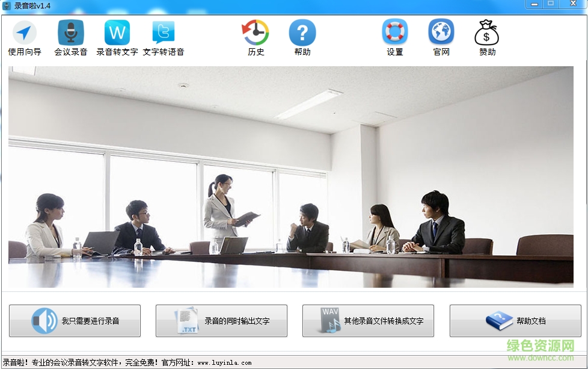This screenshot has height=369, width=588.
Task: Open the 帮助 help icon
Action: (x=302, y=34)
